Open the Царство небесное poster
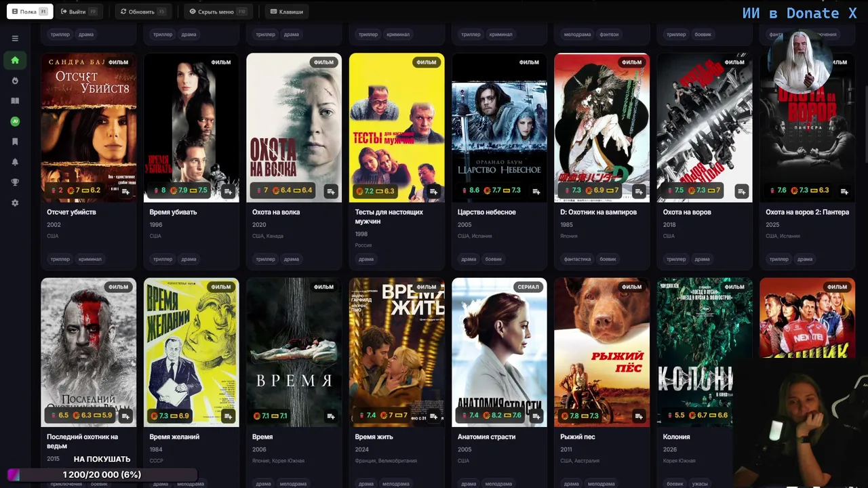 click(499, 127)
